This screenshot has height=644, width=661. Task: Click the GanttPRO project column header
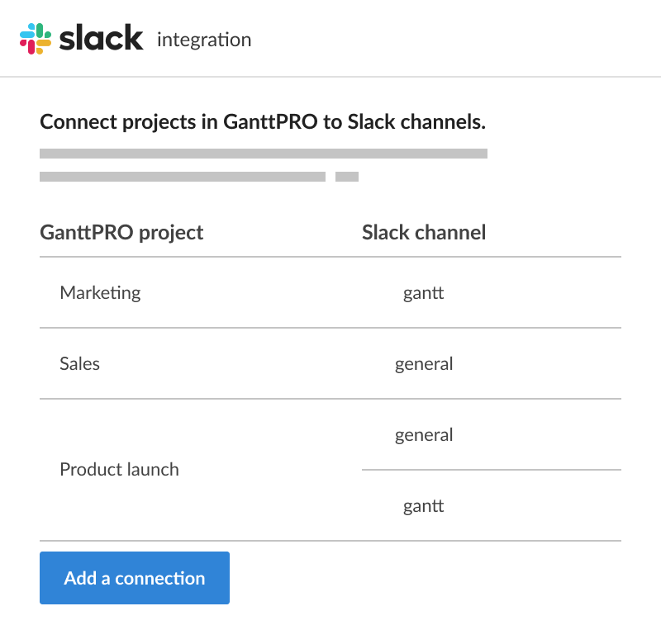[x=121, y=233]
